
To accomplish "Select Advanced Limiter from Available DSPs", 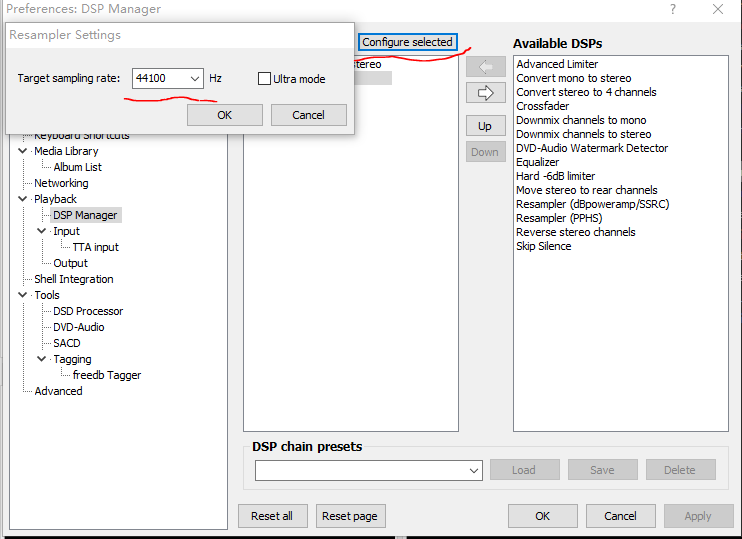I will coord(556,64).
